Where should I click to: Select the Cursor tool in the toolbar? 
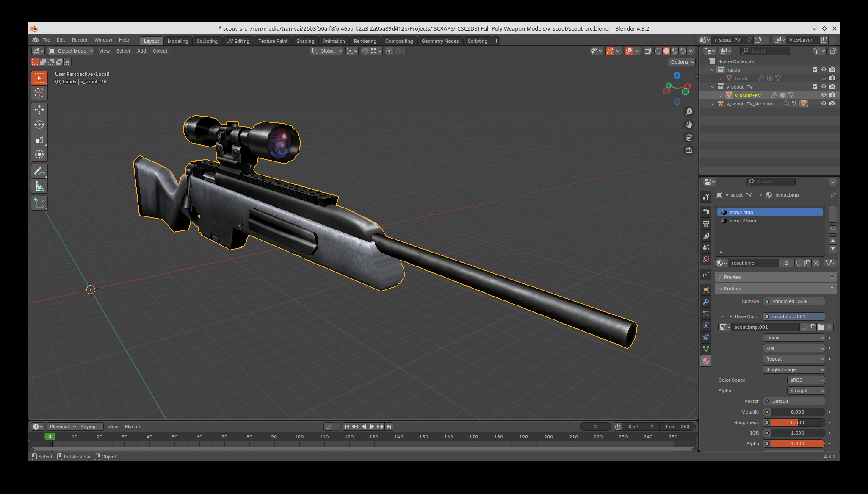[39, 93]
